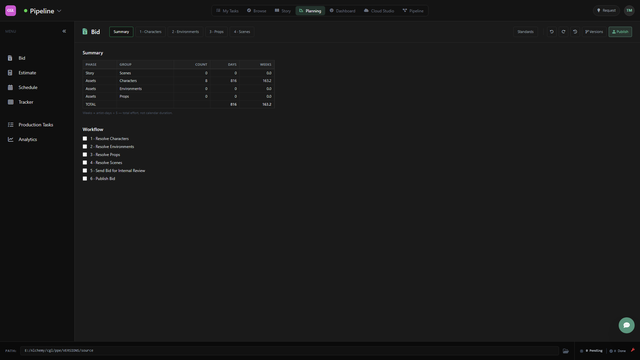Image resolution: width=640 pixels, height=360 pixels.
Task: Open the Pipeline tab in top navigation
Action: click(413, 11)
